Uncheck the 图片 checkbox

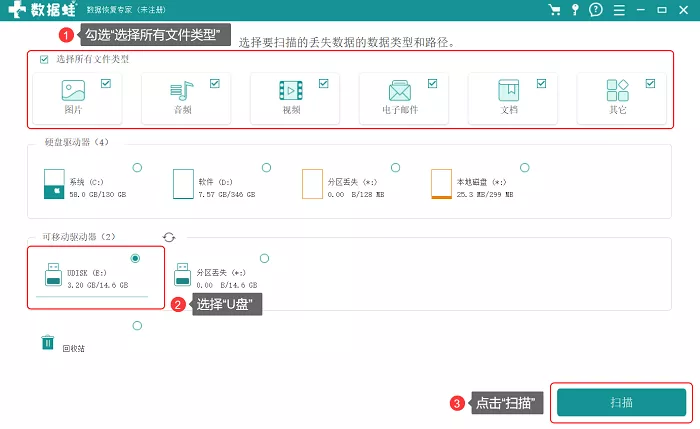point(106,83)
